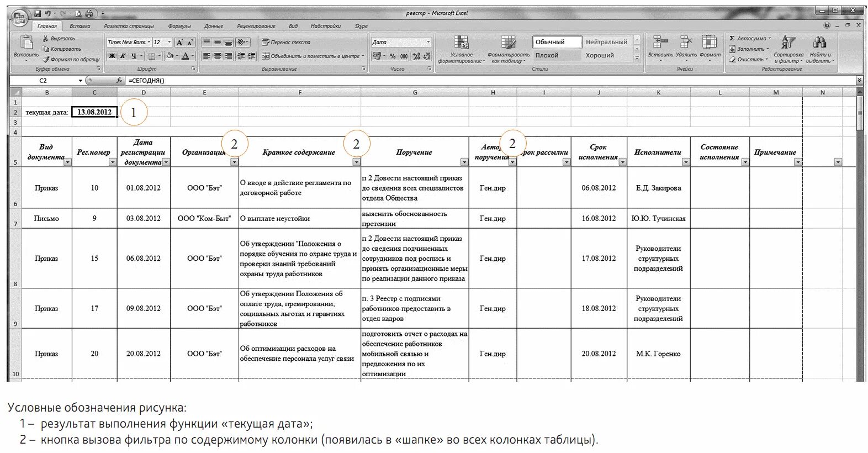868x453 pixels.
Task: Click the quick print printer icon
Action: [x=89, y=13]
